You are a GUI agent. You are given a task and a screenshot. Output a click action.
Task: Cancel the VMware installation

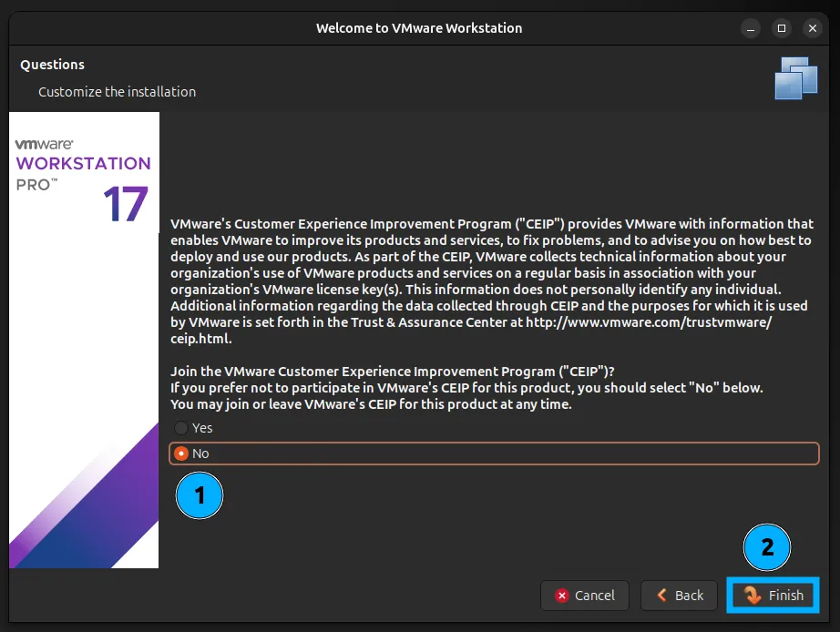click(585, 595)
